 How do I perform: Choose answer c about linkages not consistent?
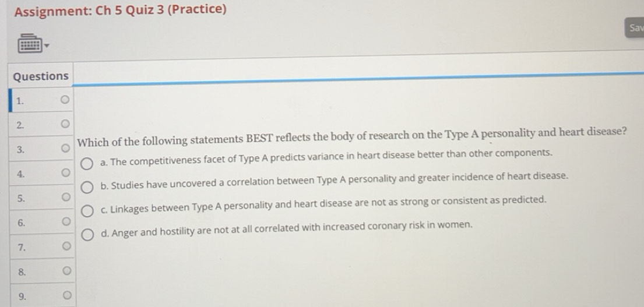[87, 210]
